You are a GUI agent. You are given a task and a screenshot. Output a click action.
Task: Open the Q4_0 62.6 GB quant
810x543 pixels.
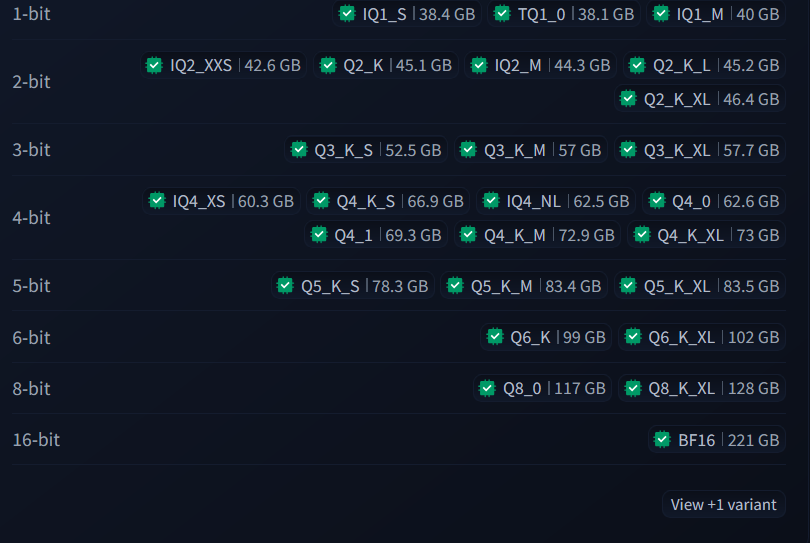714,200
